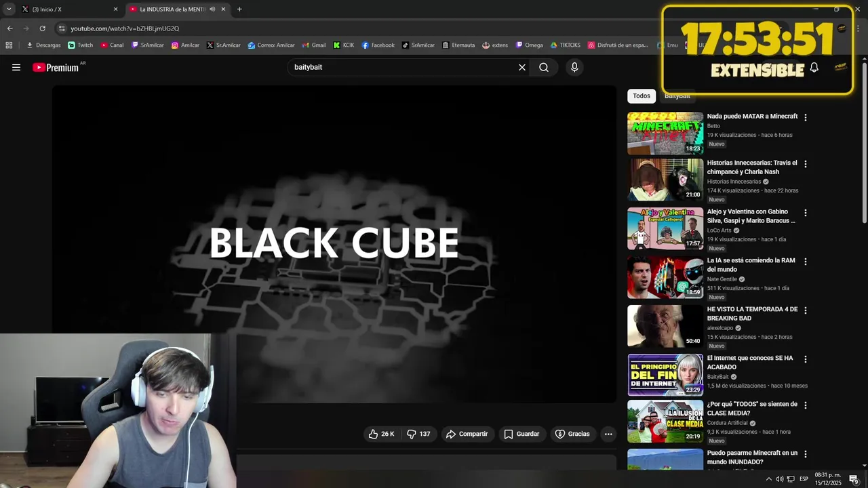
Task: Open options for CLASE MEDIA video
Action: 806,405
